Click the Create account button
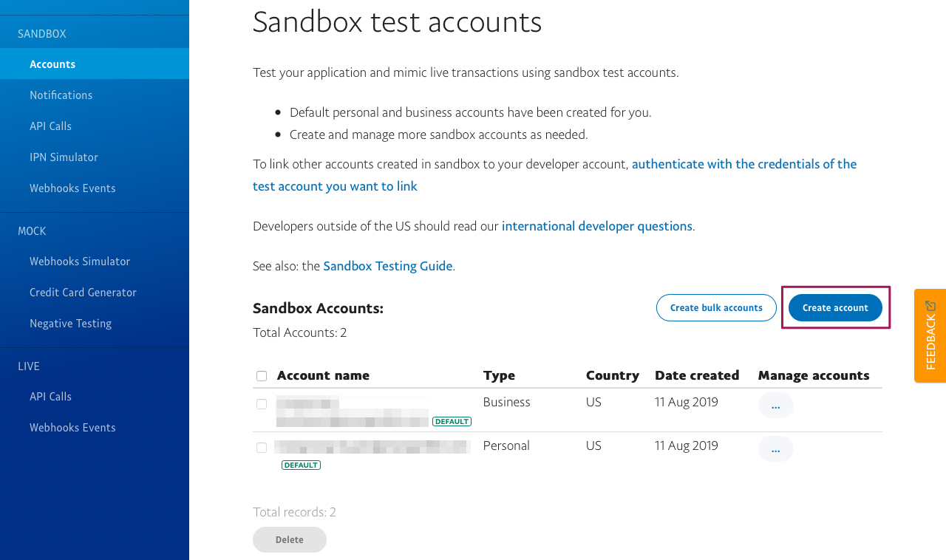Screen dimensions: 946x560 [835, 308]
